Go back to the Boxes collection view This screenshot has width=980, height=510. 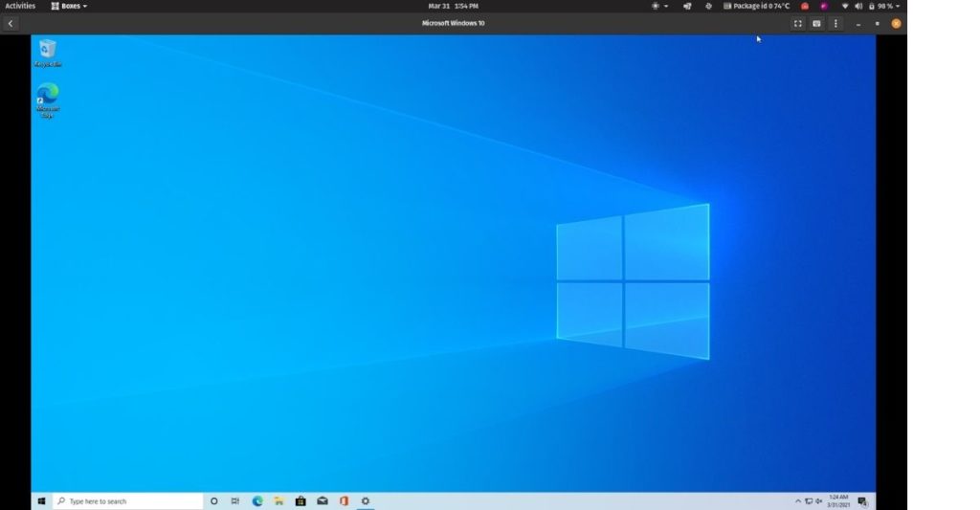pos(11,24)
